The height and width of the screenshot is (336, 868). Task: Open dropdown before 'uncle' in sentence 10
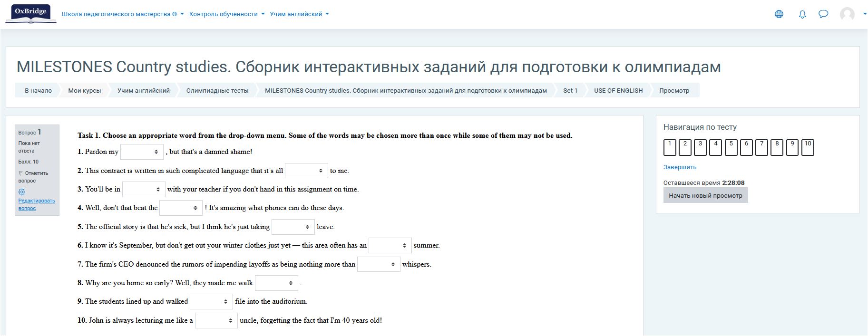[216, 321]
